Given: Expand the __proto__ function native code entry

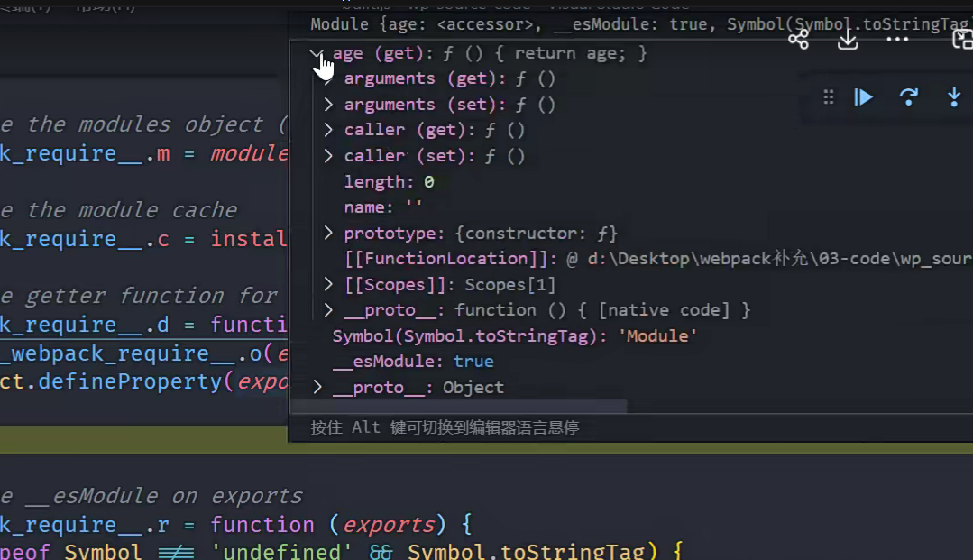Looking at the screenshot, I should pyautogui.click(x=329, y=310).
